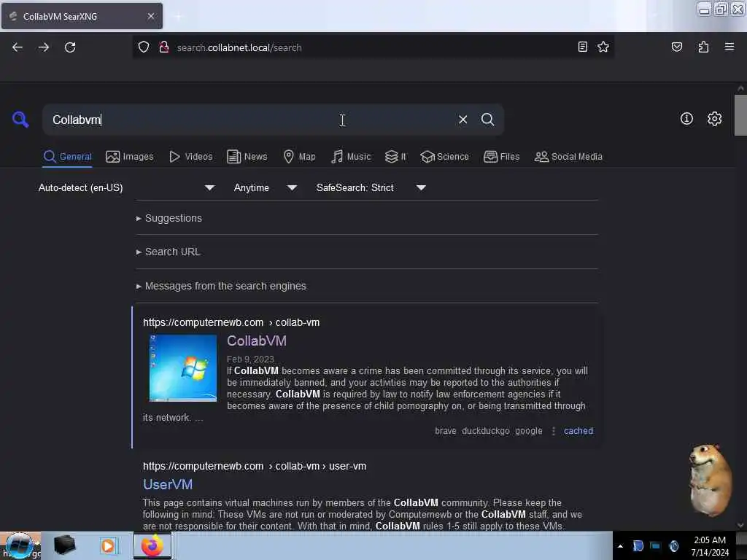
Task: Show hidden system tray icons
Action: (620, 546)
